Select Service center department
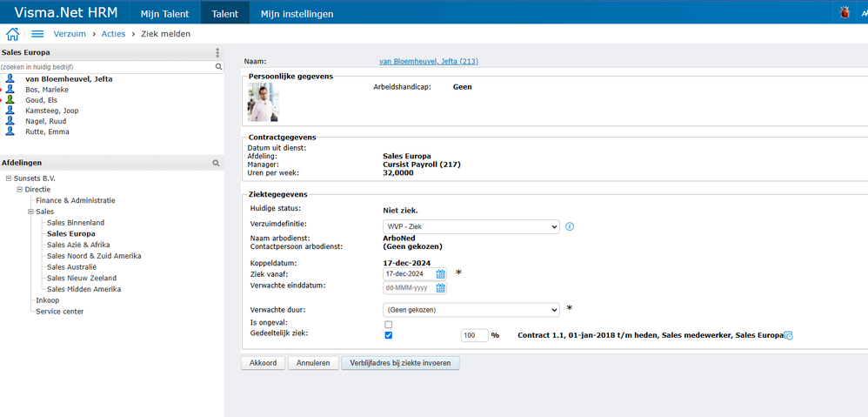Screen dimensions: 868x417 click(x=60, y=312)
